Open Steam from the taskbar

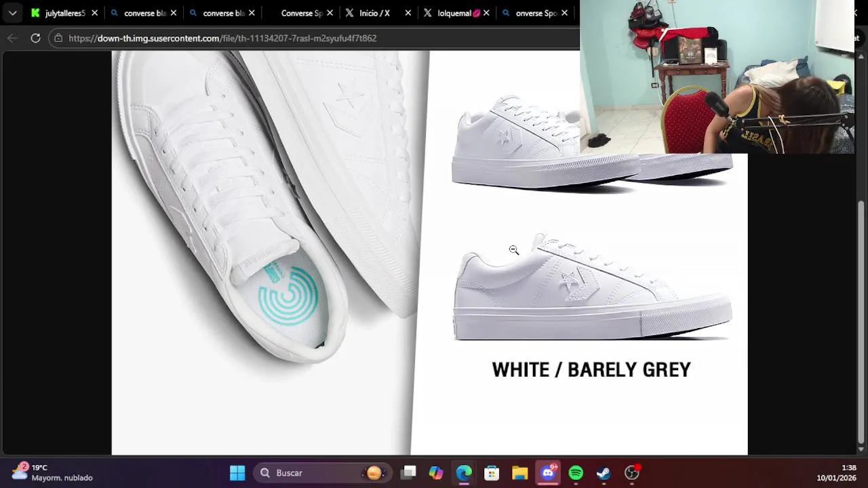tap(604, 473)
